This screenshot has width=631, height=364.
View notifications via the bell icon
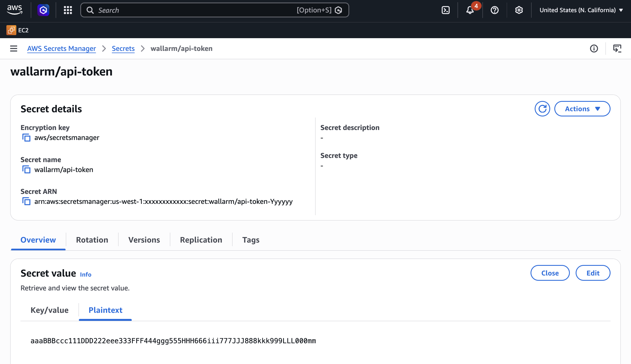(x=470, y=10)
